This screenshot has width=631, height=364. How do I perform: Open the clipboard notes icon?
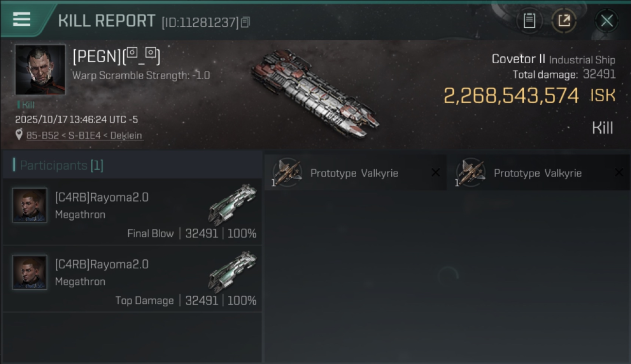pyautogui.click(x=529, y=21)
